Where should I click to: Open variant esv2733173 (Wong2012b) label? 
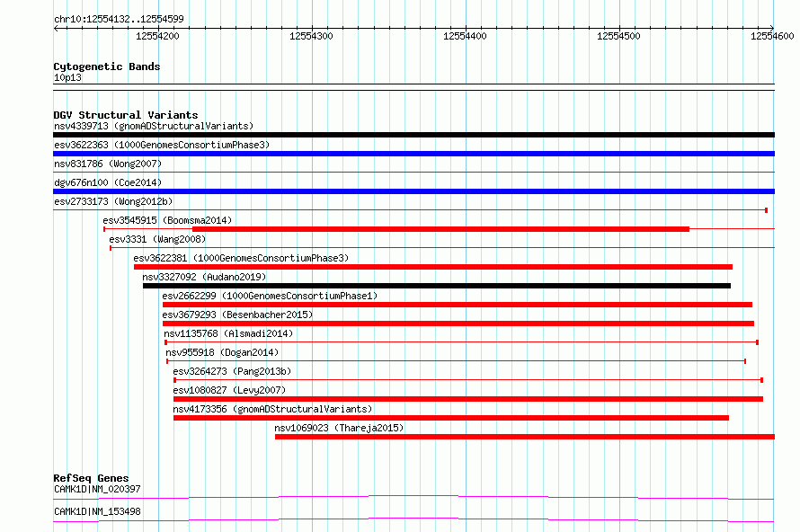point(113,201)
